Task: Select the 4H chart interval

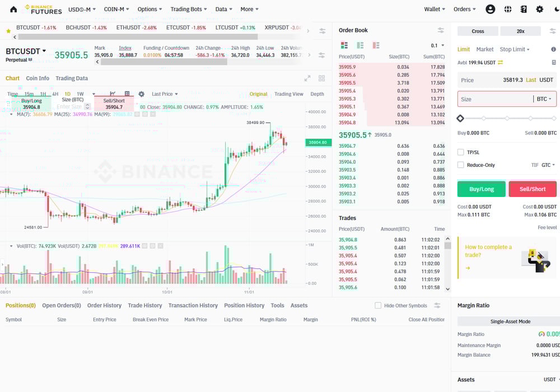Action: click(55, 94)
